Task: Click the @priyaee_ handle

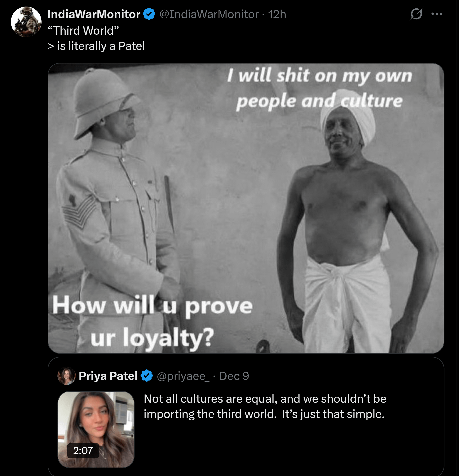Action: click(183, 376)
